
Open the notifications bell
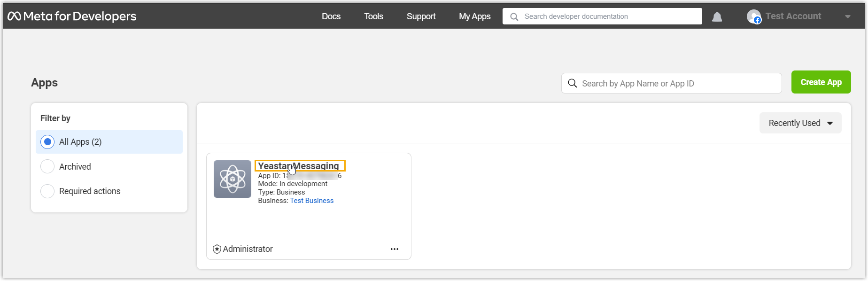pyautogui.click(x=717, y=17)
